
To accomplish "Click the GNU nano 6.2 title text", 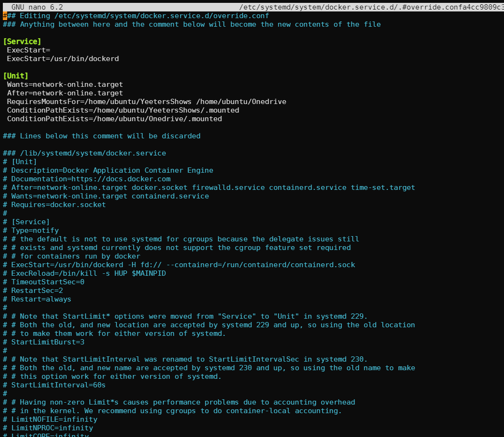I will click(37, 7).
